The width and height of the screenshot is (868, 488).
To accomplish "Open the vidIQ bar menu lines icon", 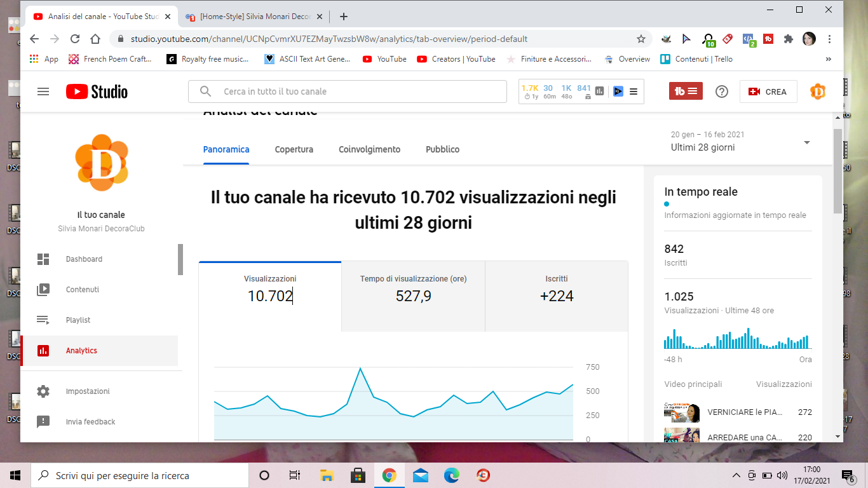I will (x=634, y=91).
